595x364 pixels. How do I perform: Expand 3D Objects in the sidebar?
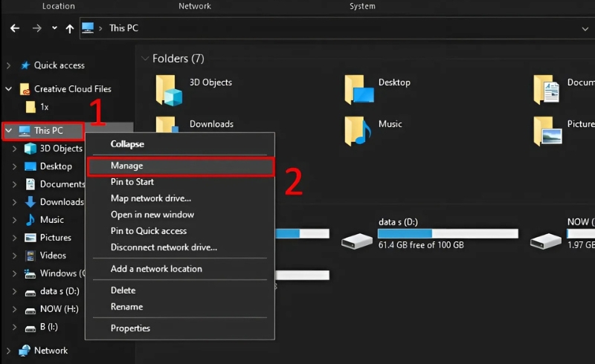click(x=14, y=149)
